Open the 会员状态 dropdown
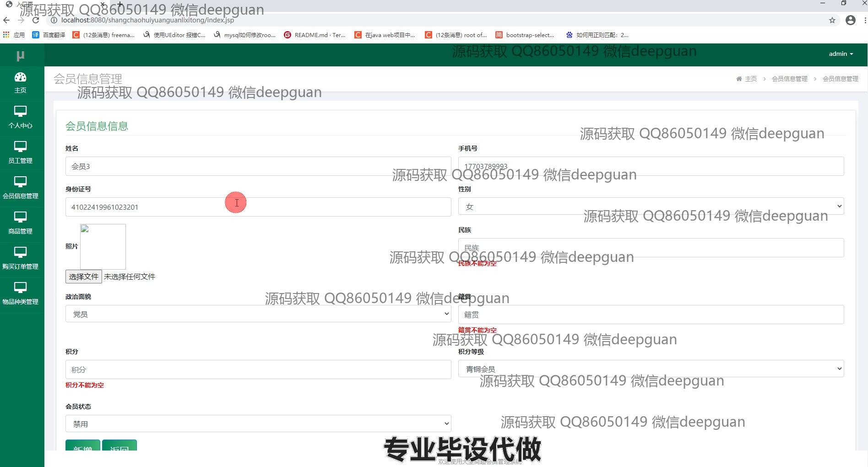 258,424
